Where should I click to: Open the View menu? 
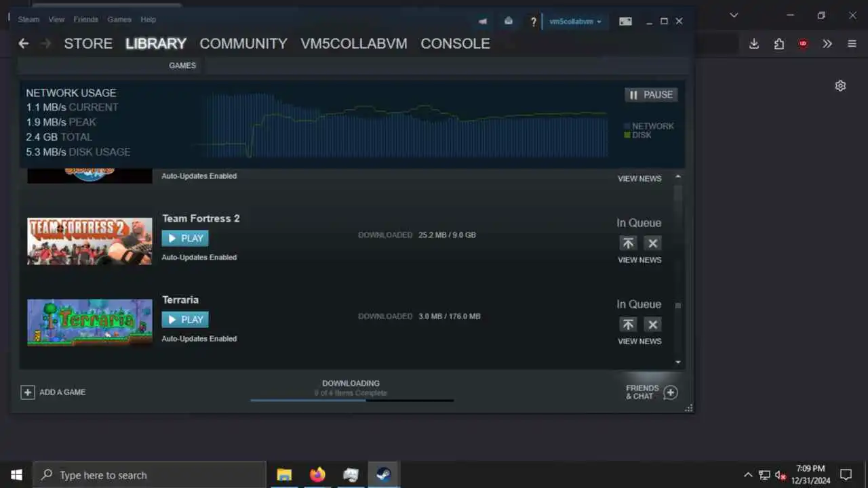(x=56, y=20)
